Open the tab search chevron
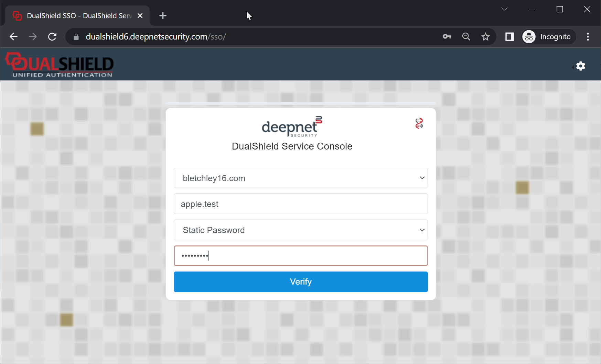 [504, 9]
